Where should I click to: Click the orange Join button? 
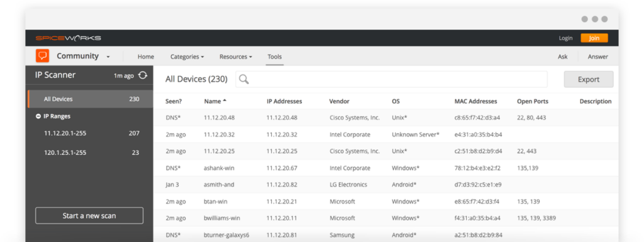pyautogui.click(x=594, y=38)
